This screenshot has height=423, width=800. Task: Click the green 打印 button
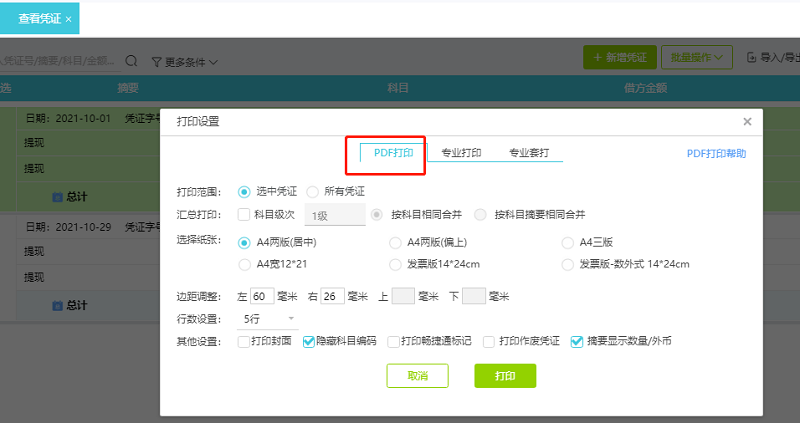click(x=505, y=375)
